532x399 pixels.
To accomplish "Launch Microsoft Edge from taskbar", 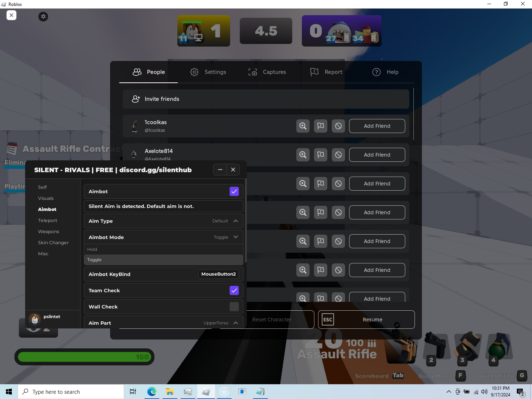I will click(151, 392).
